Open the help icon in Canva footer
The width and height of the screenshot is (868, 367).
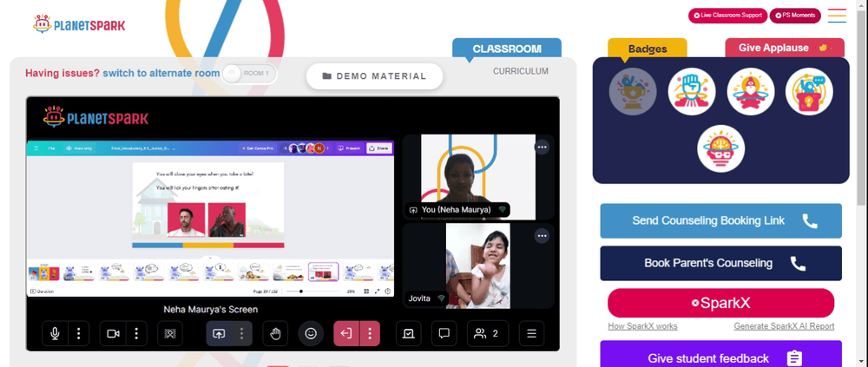pyautogui.click(x=387, y=292)
